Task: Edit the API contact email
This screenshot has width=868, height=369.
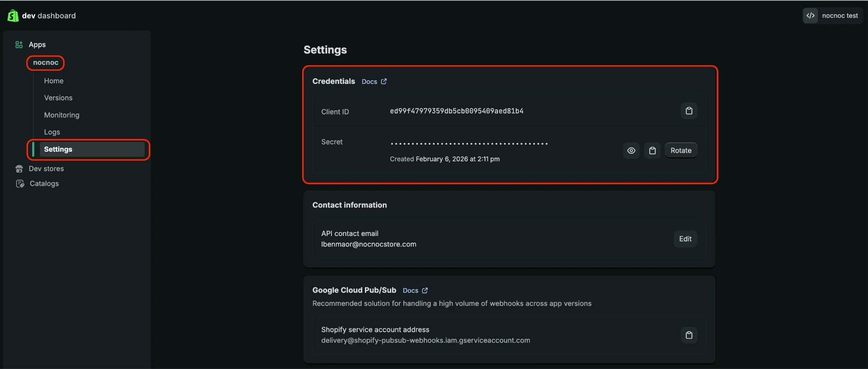Action: pyautogui.click(x=685, y=239)
